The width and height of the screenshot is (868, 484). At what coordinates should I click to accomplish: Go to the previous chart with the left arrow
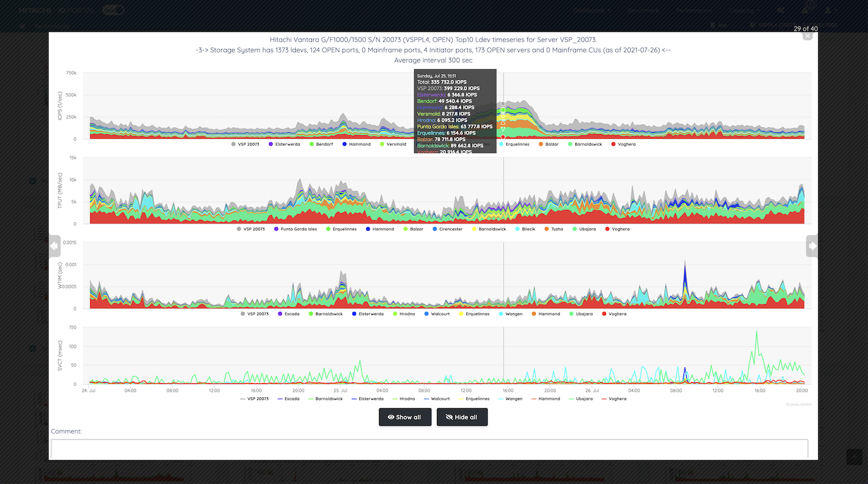(x=54, y=246)
